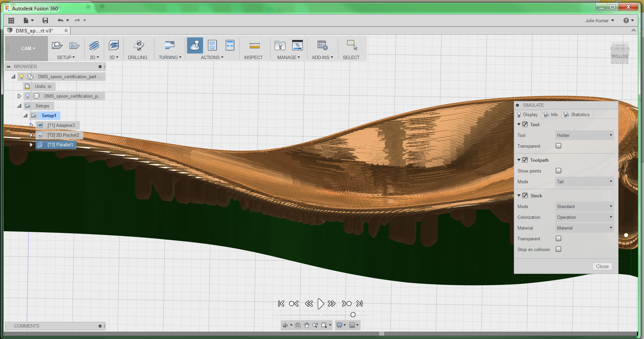This screenshot has height=339, width=644.
Task: Open the Stock Mode Standard dropdown
Action: [x=585, y=206]
